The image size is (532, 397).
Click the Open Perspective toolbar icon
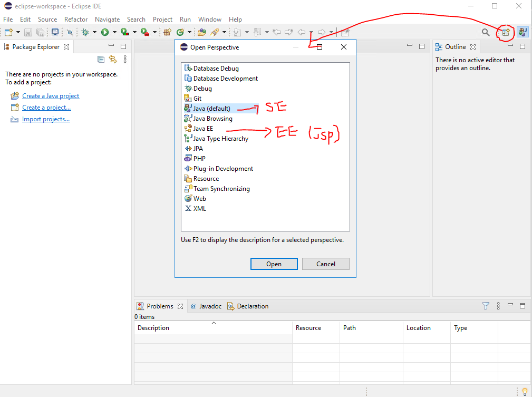tap(506, 32)
